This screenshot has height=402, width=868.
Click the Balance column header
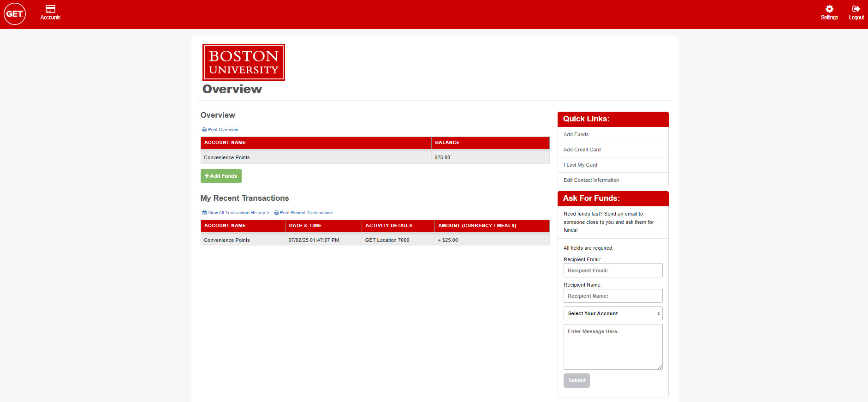[490, 143]
